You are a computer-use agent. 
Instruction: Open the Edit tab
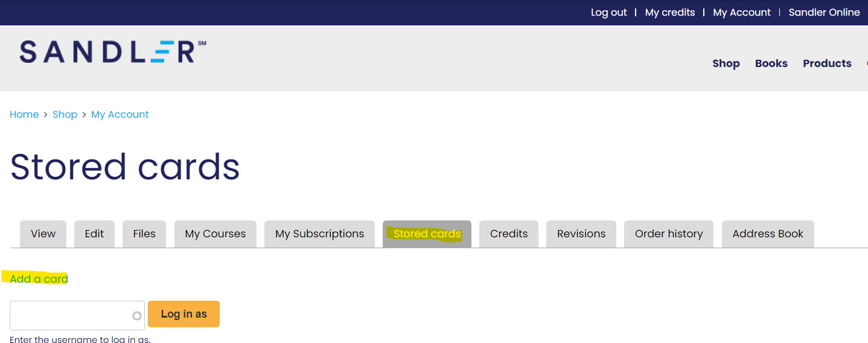(94, 234)
